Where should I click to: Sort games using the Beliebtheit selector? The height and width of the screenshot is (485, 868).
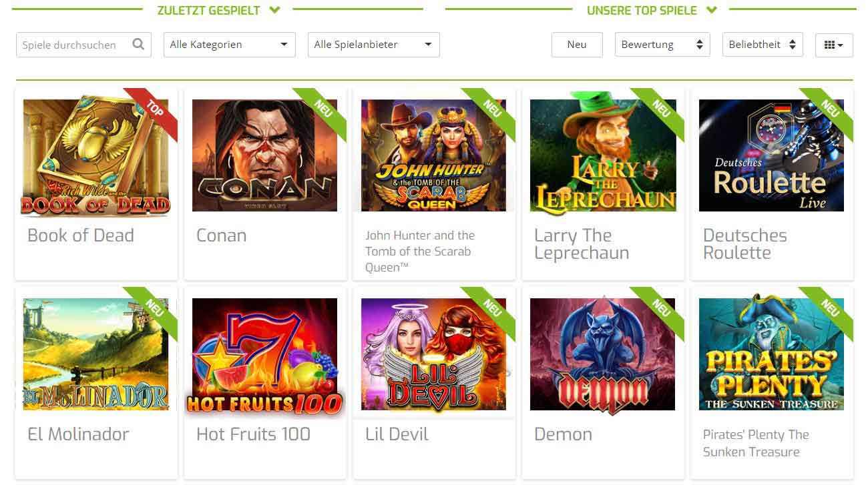(763, 45)
